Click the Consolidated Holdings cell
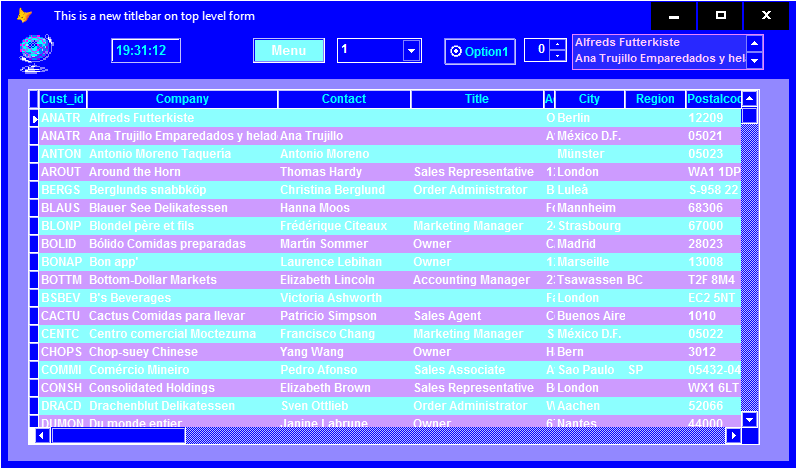The image size is (797, 469). (182, 388)
